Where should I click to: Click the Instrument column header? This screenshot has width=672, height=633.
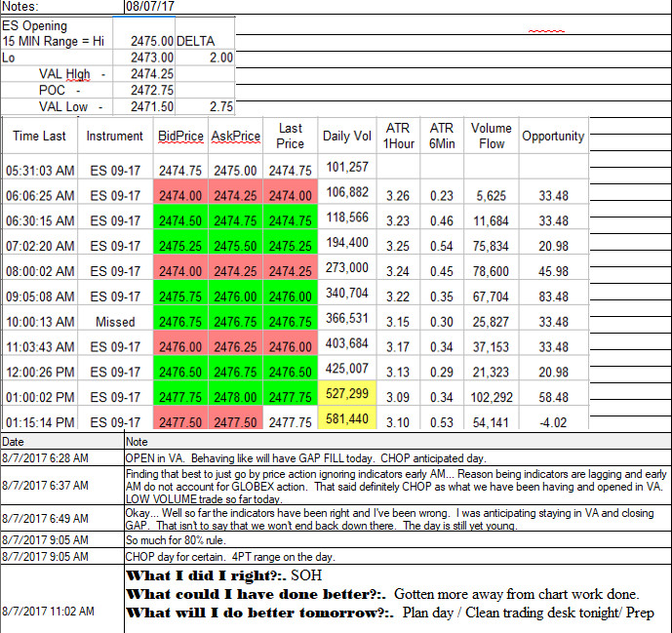coord(114,136)
